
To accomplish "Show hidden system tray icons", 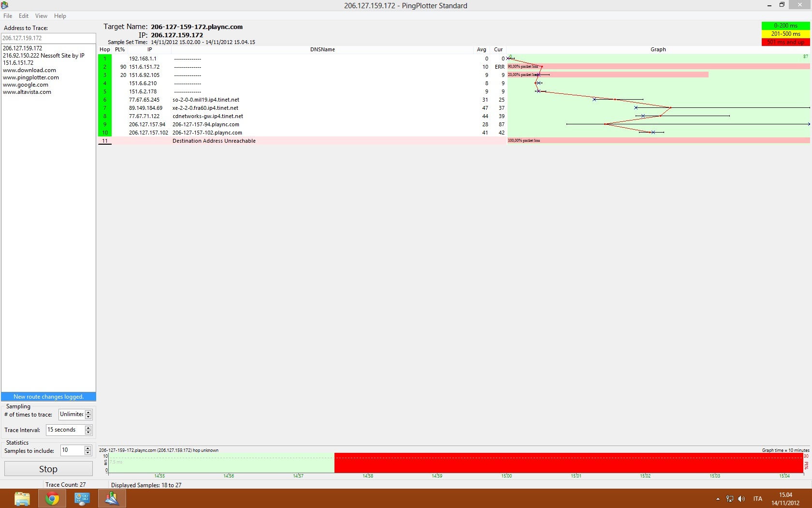I will pos(718,499).
